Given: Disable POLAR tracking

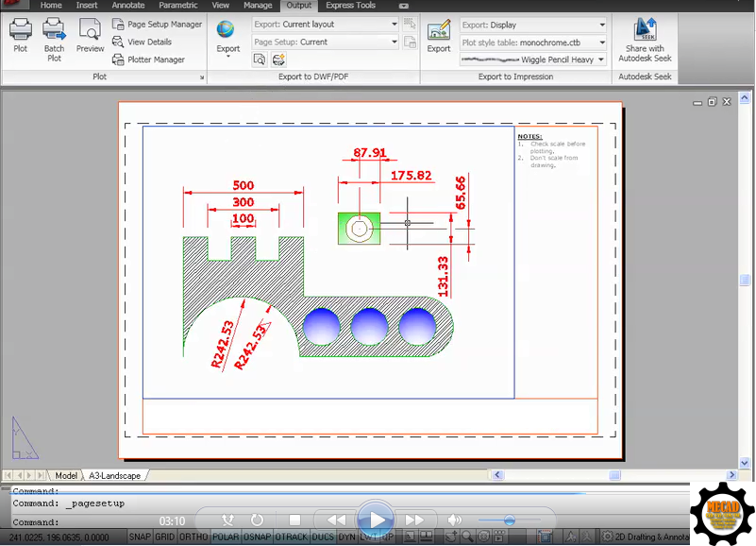Looking at the screenshot, I should tap(225, 536).
